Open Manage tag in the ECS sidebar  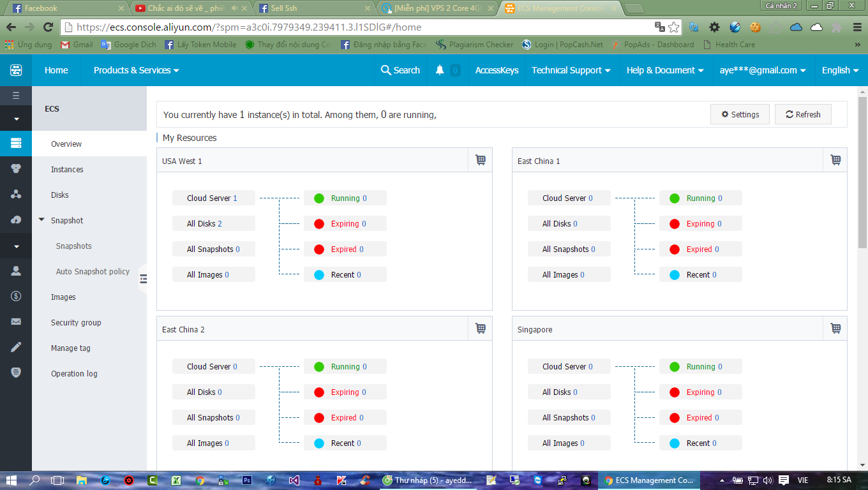click(x=71, y=348)
